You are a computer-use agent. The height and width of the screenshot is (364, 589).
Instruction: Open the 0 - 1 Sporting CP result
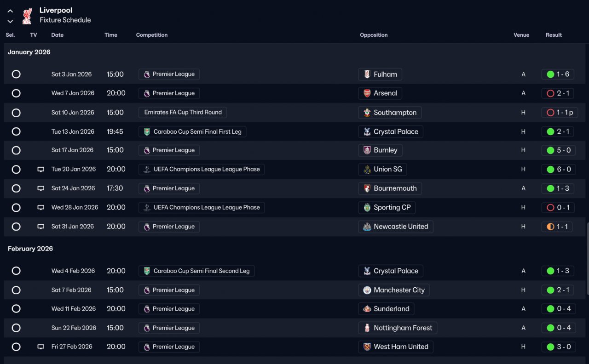pos(558,208)
